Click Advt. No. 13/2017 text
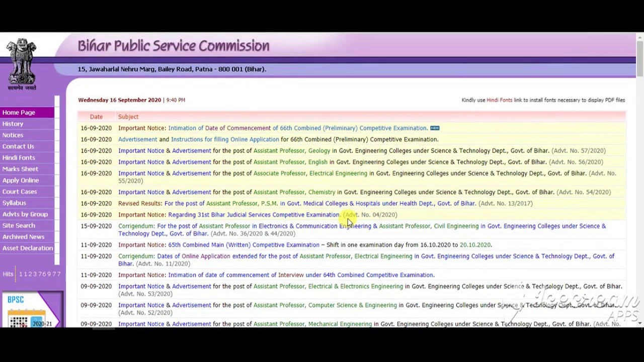Screen dimensions: 644x362 tap(505, 204)
